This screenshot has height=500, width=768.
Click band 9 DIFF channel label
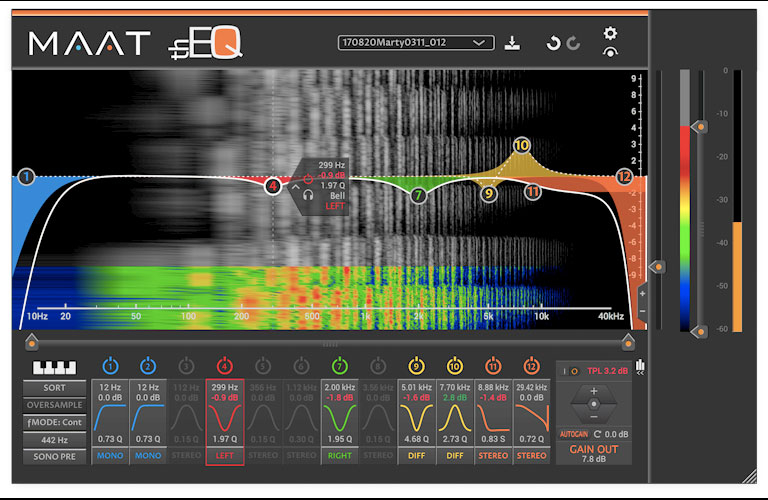416,455
